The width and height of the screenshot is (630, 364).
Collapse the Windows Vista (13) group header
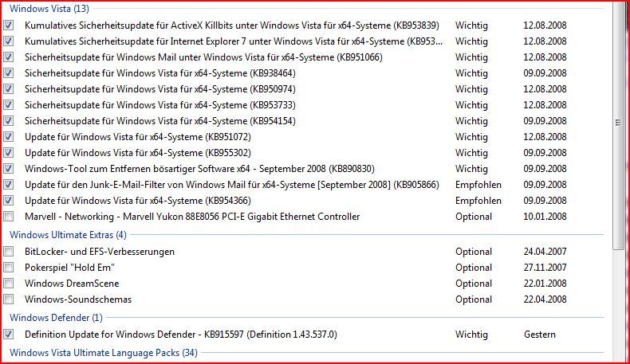[49, 9]
